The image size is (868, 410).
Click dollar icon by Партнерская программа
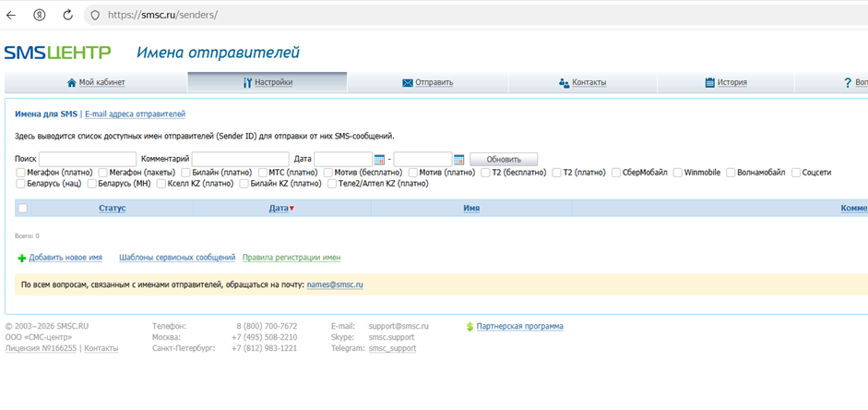coord(470,327)
